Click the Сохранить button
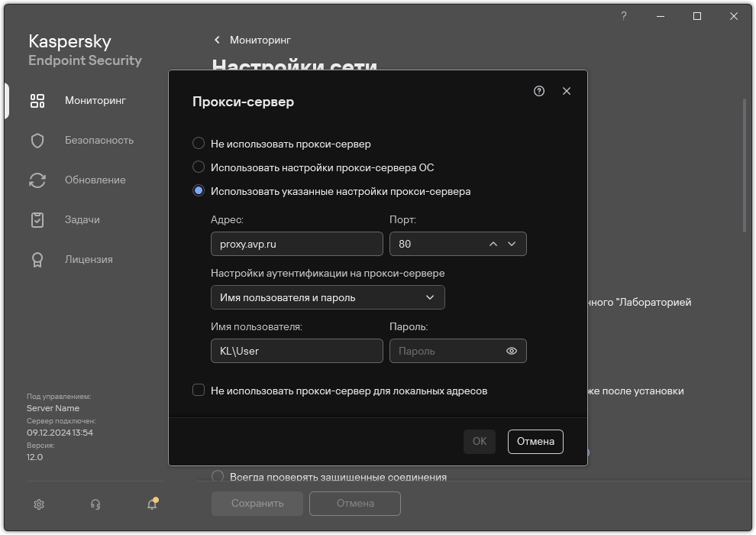 pos(257,504)
